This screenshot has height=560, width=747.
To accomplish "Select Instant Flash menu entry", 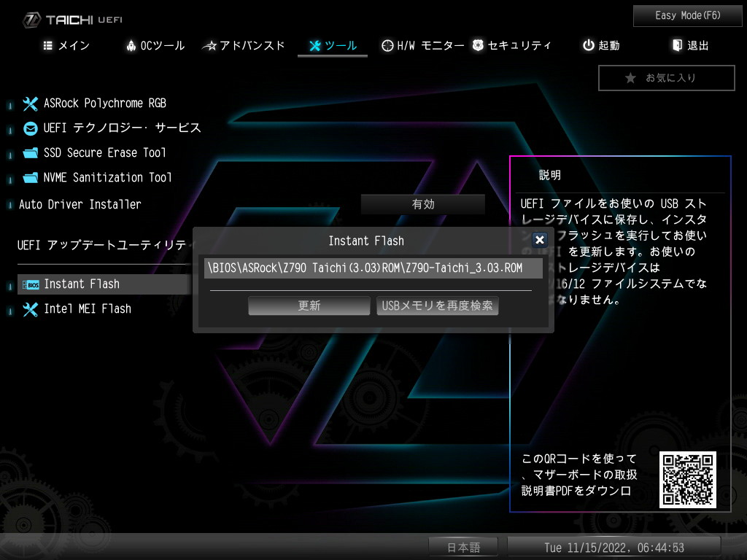I will pos(104,284).
